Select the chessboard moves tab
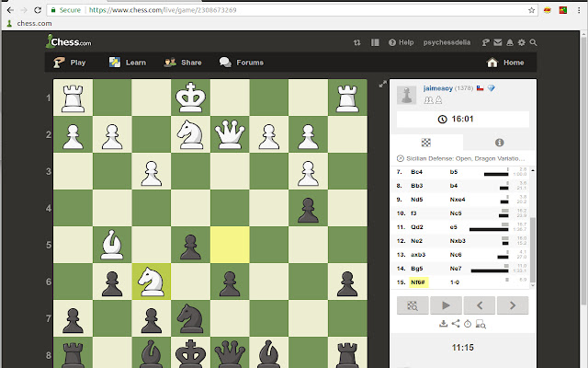588x368 pixels. [x=426, y=143]
